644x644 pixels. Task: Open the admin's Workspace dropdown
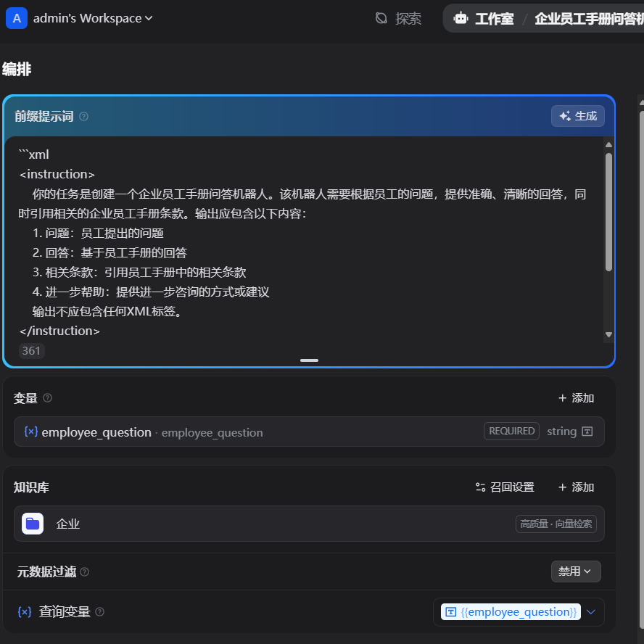(93, 18)
